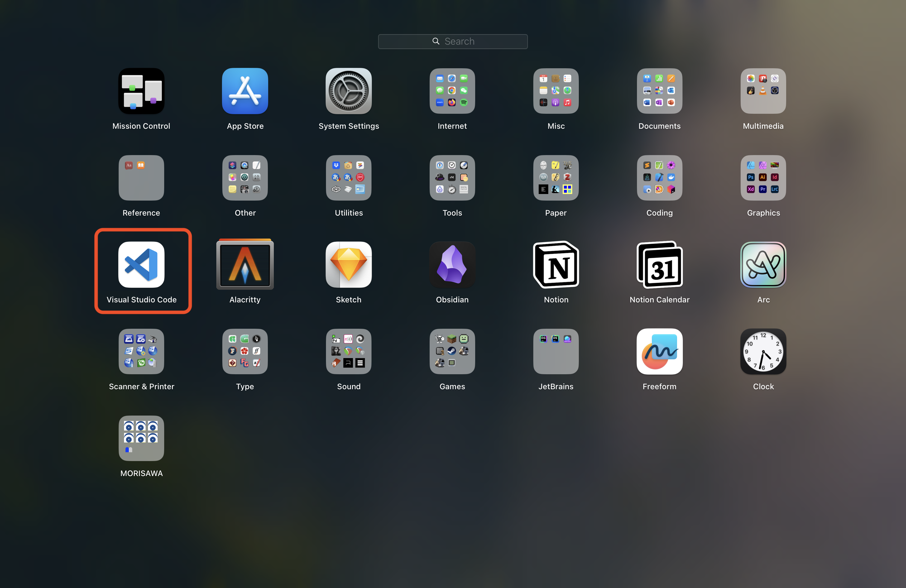Open the JetBrains folder
906x588 pixels.
556,351
